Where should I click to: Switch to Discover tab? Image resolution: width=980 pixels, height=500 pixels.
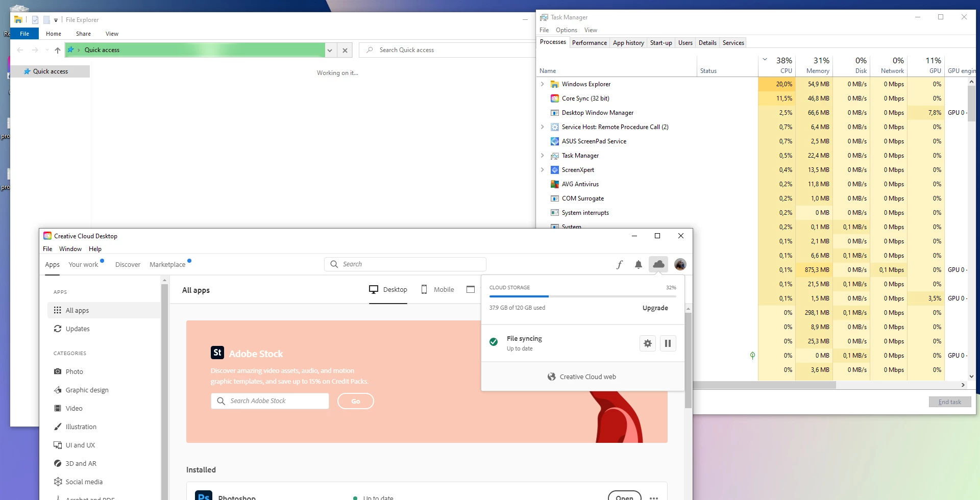[128, 264]
